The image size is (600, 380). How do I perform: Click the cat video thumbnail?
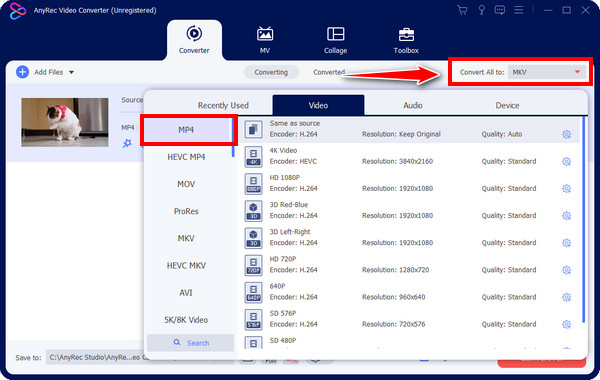point(65,122)
